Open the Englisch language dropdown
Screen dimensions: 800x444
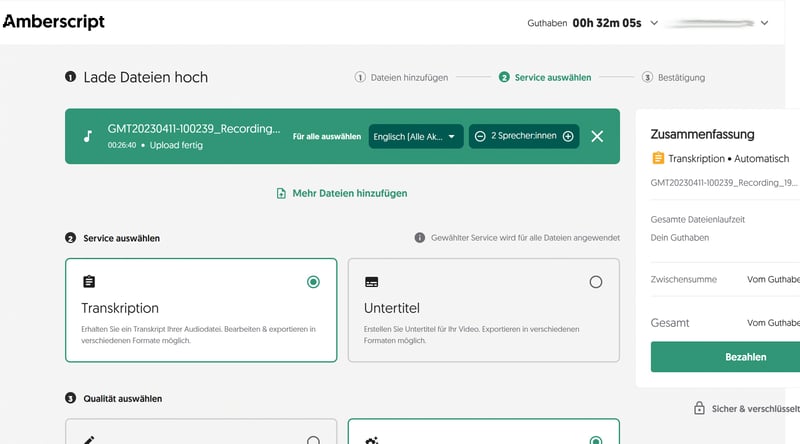[x=415, y=136]
